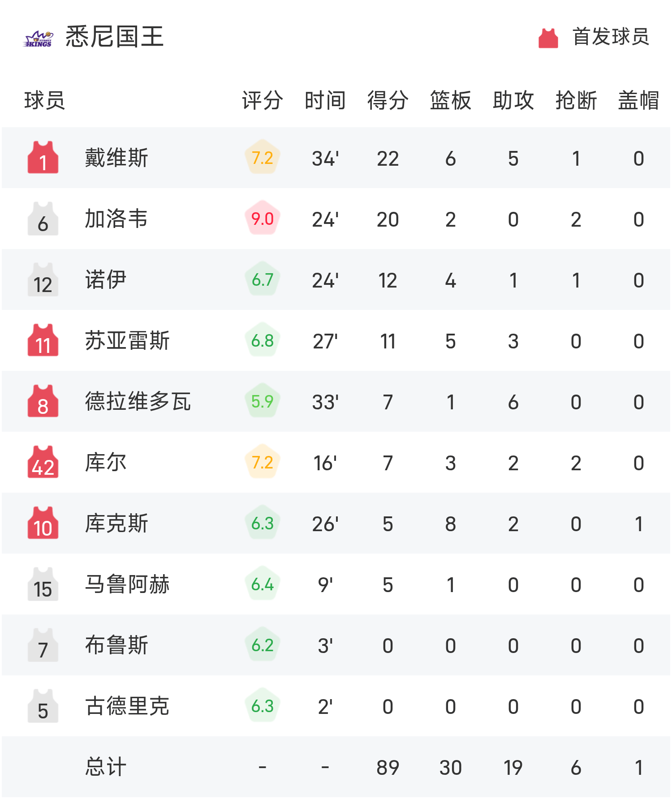Click the 篮板 column header
Screen dimensions: 672x799
pyautogui.click(x=451, y=100)
